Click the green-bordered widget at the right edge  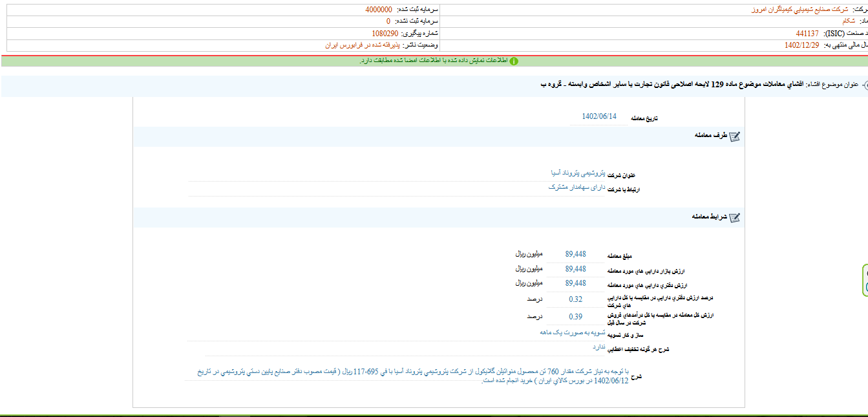865,280
